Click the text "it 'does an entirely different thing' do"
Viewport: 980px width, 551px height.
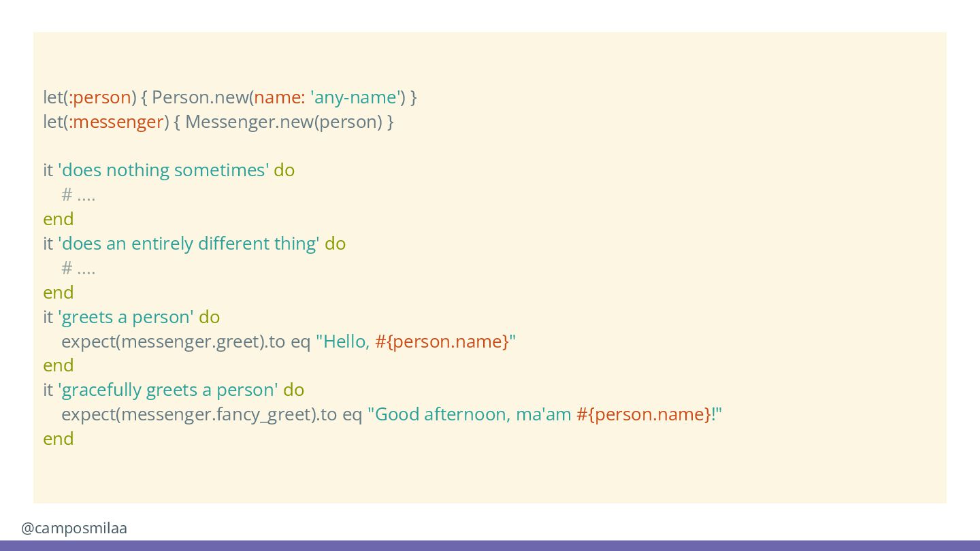tap(194, 244)
